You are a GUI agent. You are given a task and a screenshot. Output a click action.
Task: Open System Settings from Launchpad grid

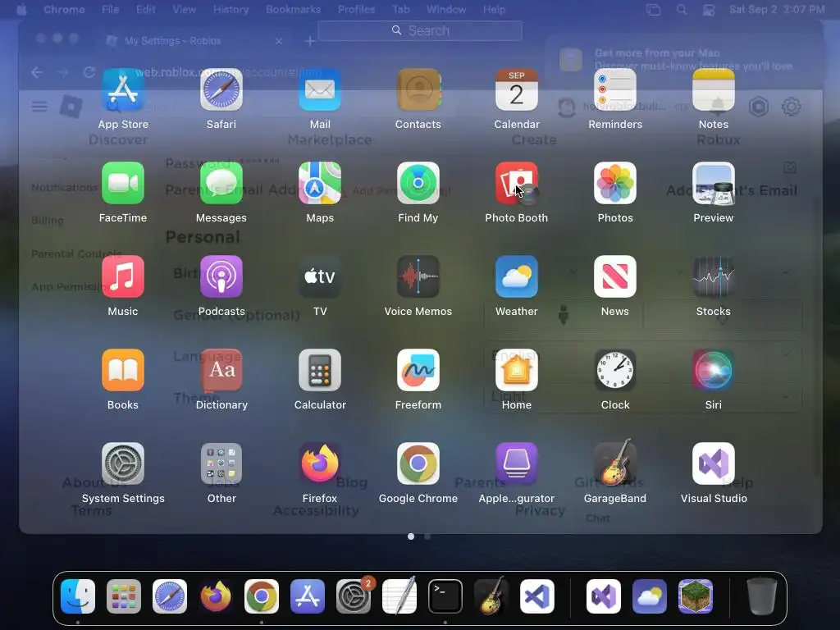tap(123, 463)
